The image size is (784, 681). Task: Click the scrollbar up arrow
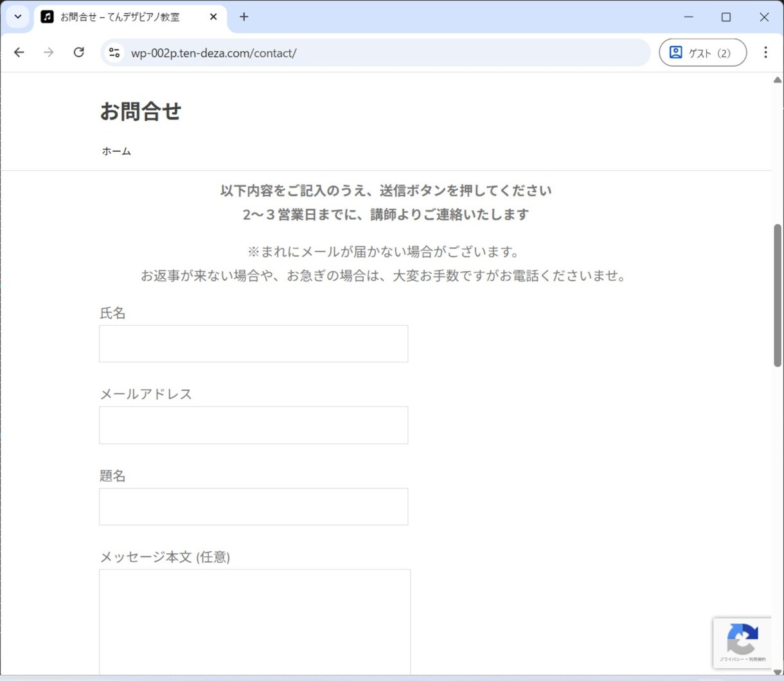coord(778,80)
